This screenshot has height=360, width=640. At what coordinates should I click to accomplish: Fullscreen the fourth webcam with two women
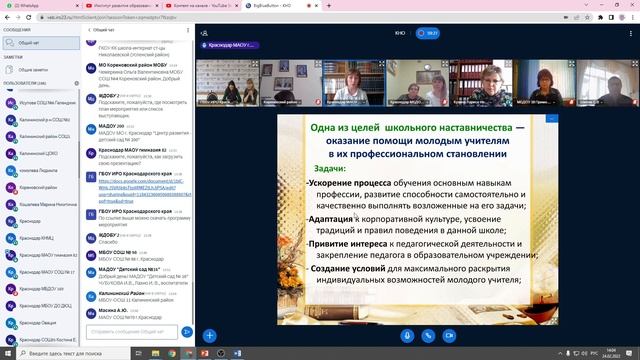pyautogui.click(x=445, y=64)
